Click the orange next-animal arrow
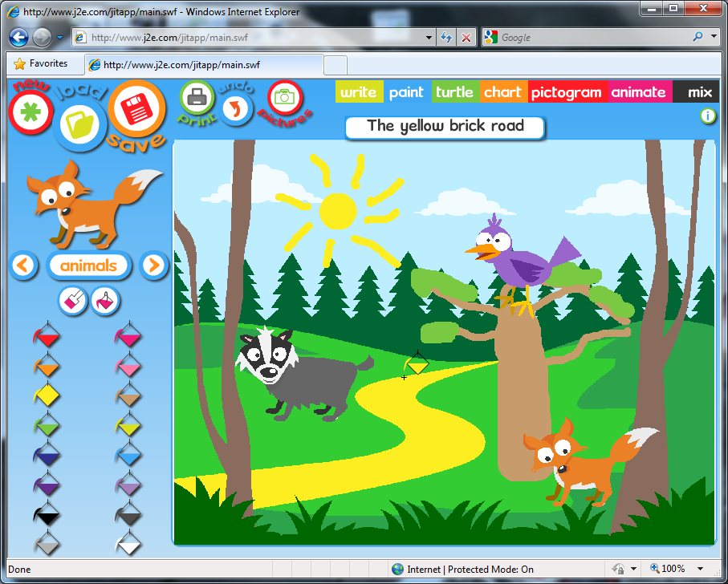728x584 pixels. pos(153,266)
